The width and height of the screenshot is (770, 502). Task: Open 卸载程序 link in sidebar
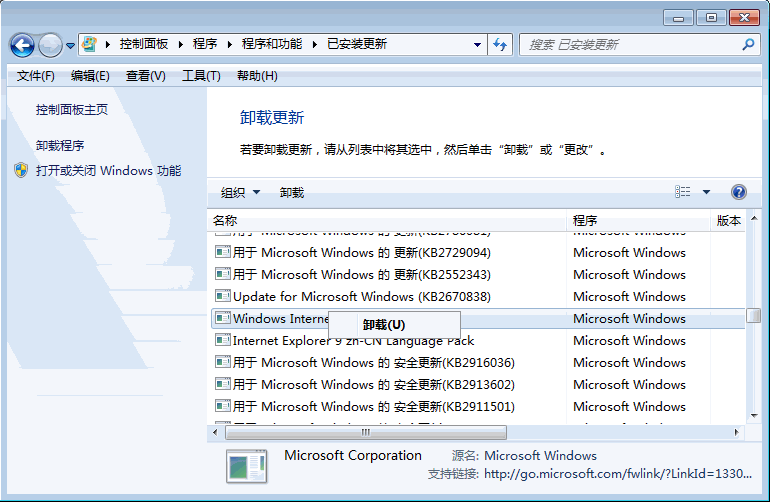pyautogui.click(x=60, y=145)
